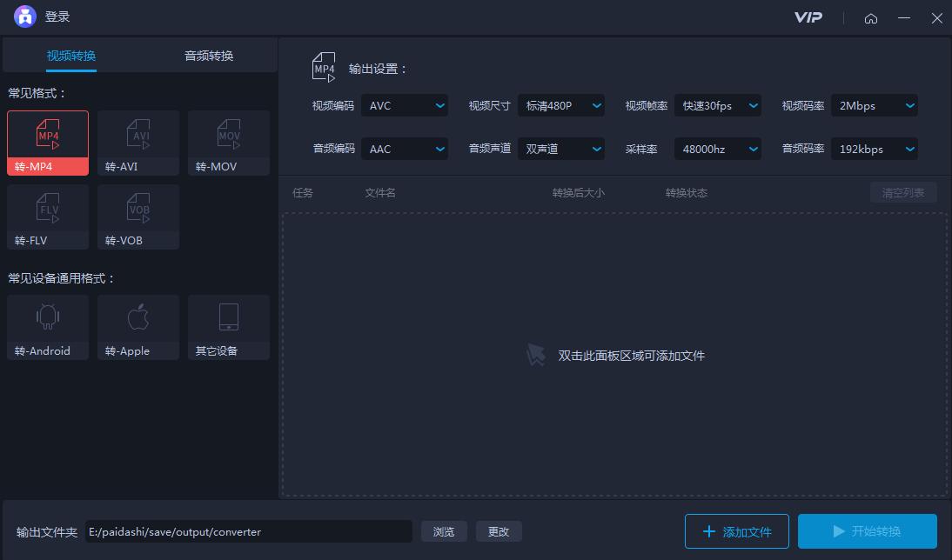952x560 pixels.
Task: Click 登录 to sign in
Action: click(x=56, y=17)
